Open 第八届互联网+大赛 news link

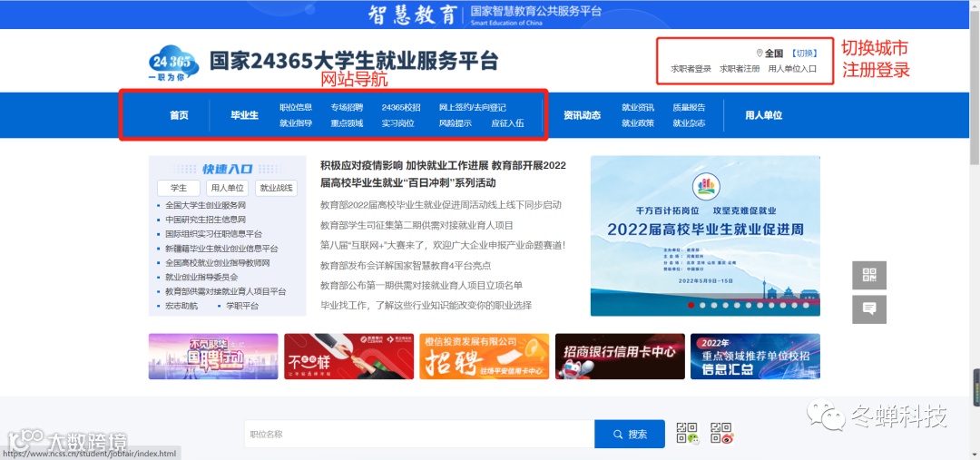pyautogui.click(x=443, y=245)
